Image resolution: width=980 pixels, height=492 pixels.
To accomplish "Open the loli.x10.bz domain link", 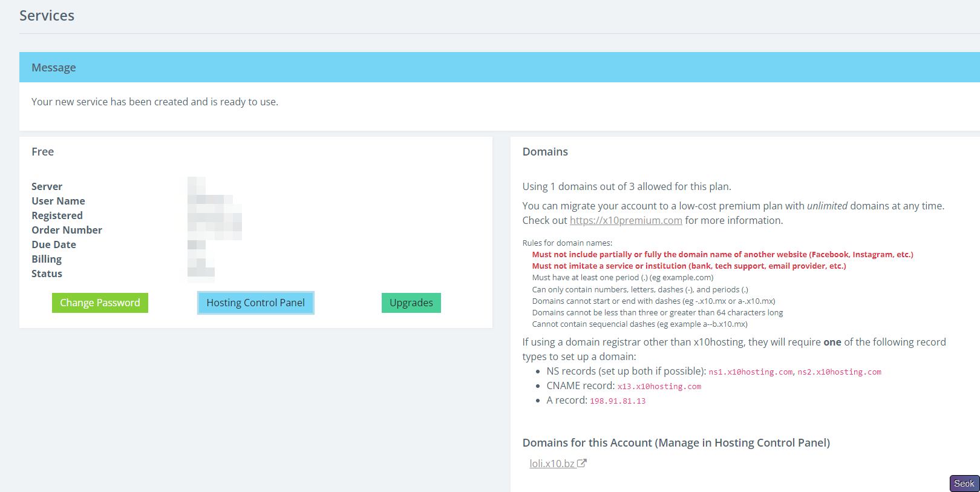I will click(x=552, y=464).
